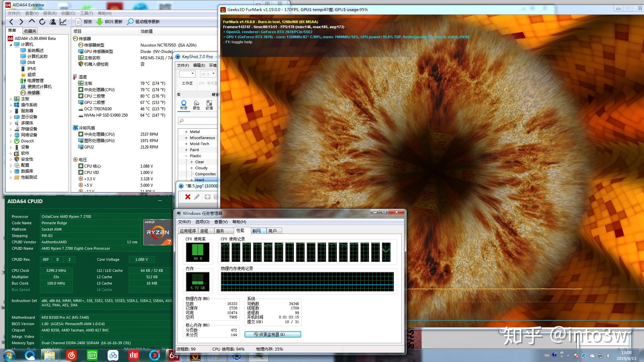Collapse Plastic material category
The height and width of the screenshot is (362, 644).
186,156
